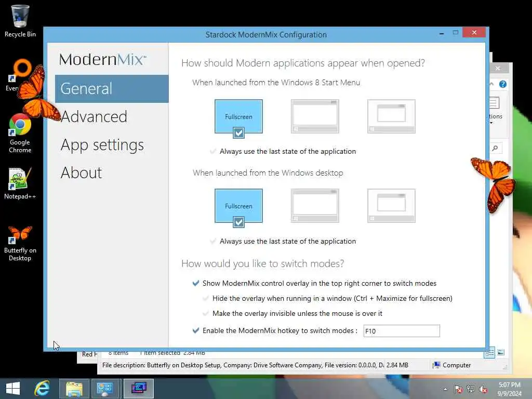Uncheck Show ModernMix control overlay option
The image size is (532, 399).
coord(196,283)
